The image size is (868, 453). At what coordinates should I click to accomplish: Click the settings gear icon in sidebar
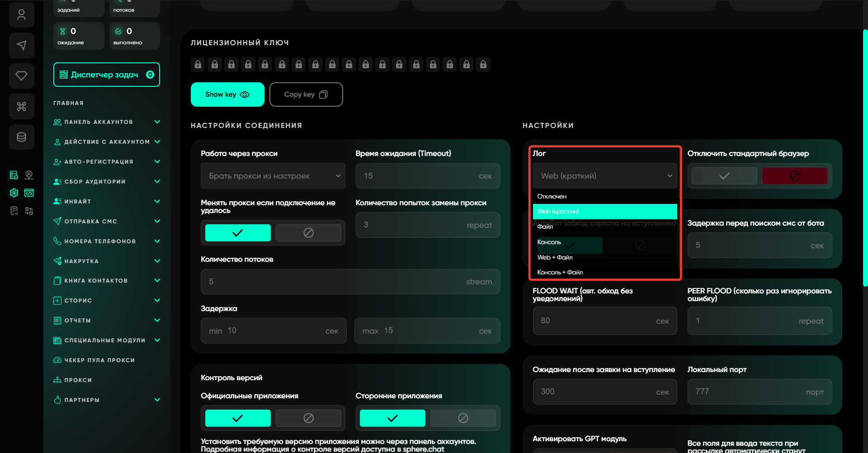click(14, 193)
